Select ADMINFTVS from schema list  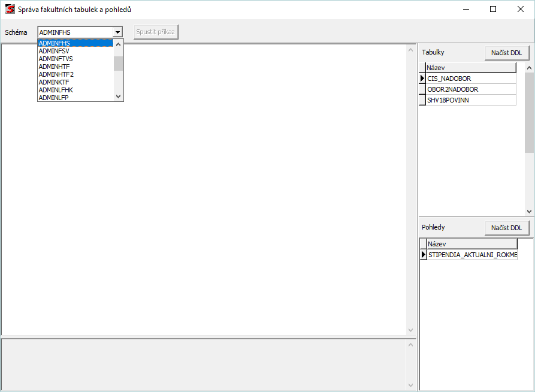[56, 59]
